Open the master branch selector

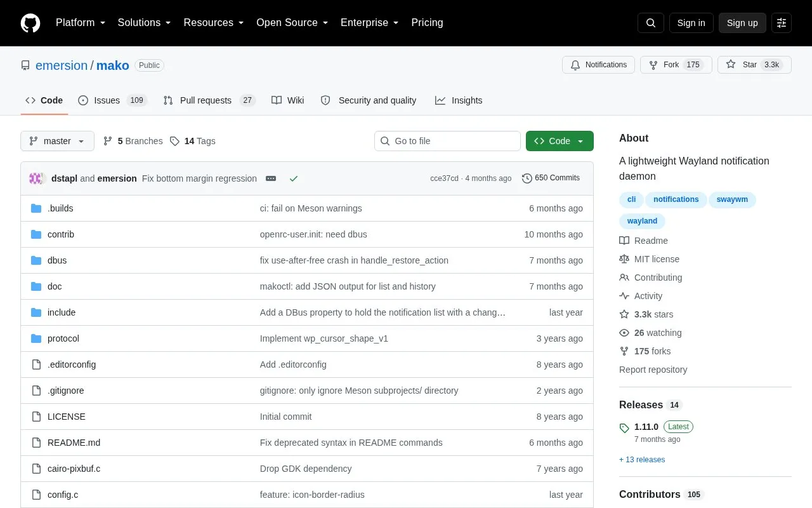pyautogui.click(x=57, y=141)
